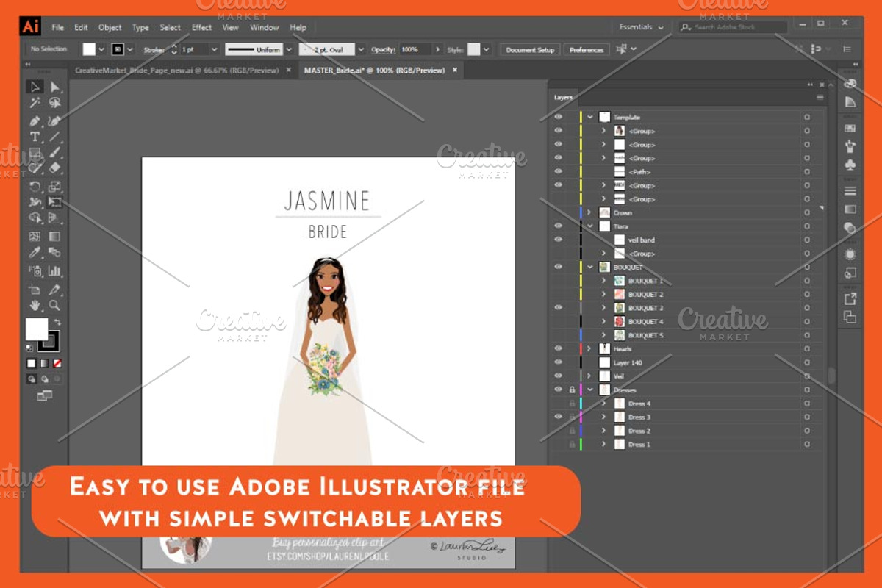The width and height of the screenshot is (882, 588).
Task: Select the Blend tool
Action: (55, 253)
